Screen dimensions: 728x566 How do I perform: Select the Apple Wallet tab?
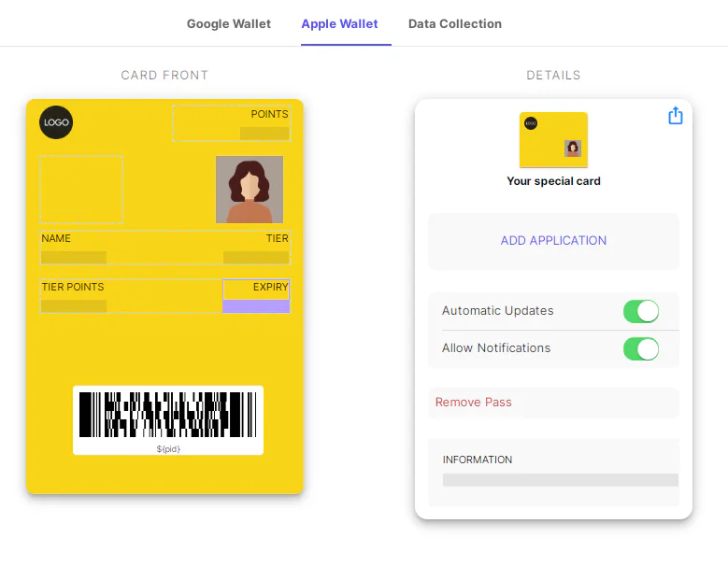pyautogui.click(x=339, y=23)
